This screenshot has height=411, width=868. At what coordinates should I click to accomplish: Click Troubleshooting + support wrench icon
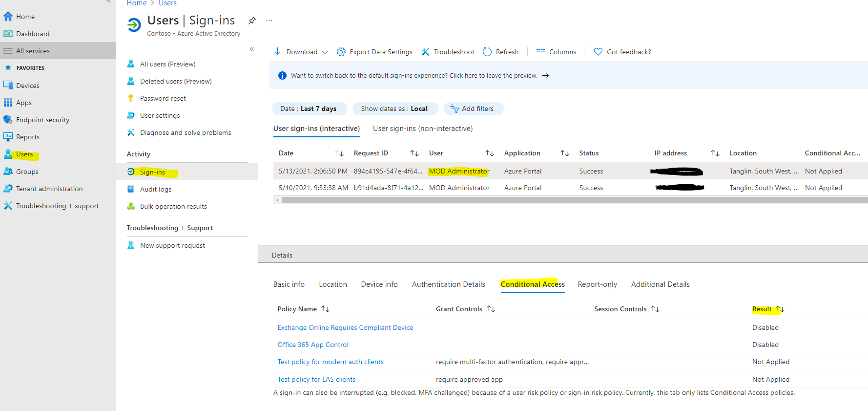coord(8,206)
